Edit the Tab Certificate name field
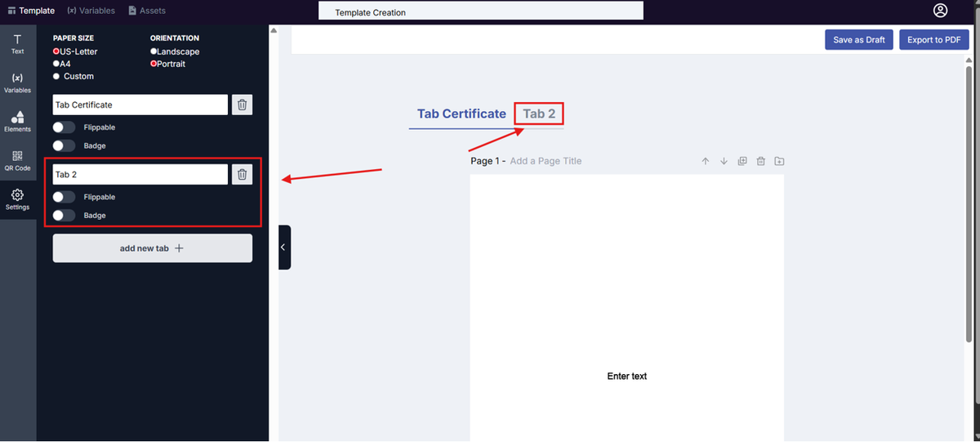The width and height of the screenshot is (980, 442). point(140,105)
